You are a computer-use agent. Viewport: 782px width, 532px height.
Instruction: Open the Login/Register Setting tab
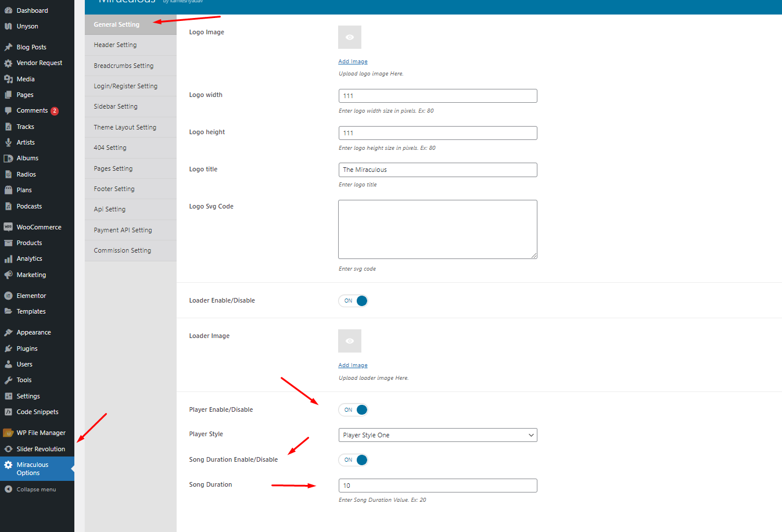coord(131,86)
